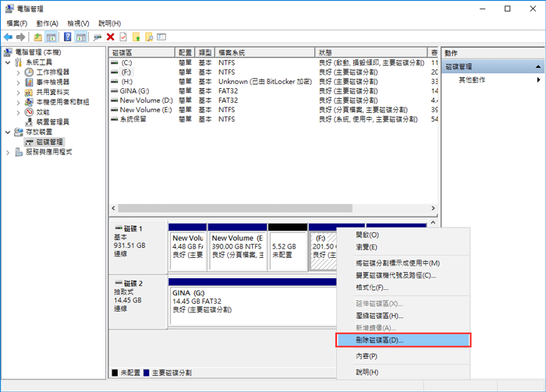Select the GINA (G:) volume list row

273,91
